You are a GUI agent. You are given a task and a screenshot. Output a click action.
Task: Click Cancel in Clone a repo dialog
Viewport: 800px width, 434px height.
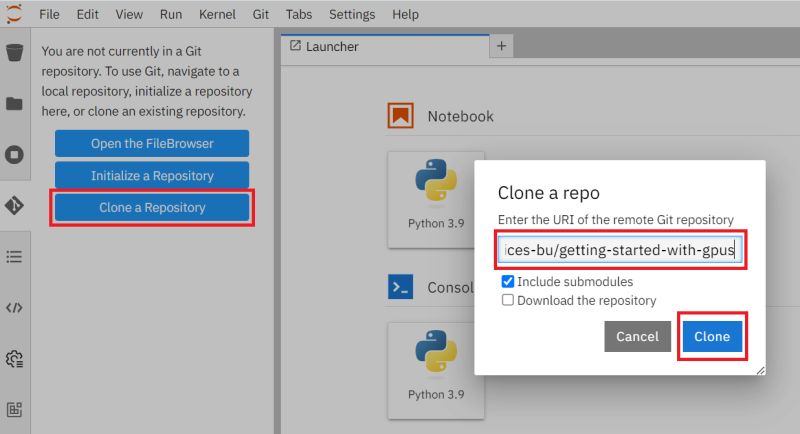pos(637,336)
